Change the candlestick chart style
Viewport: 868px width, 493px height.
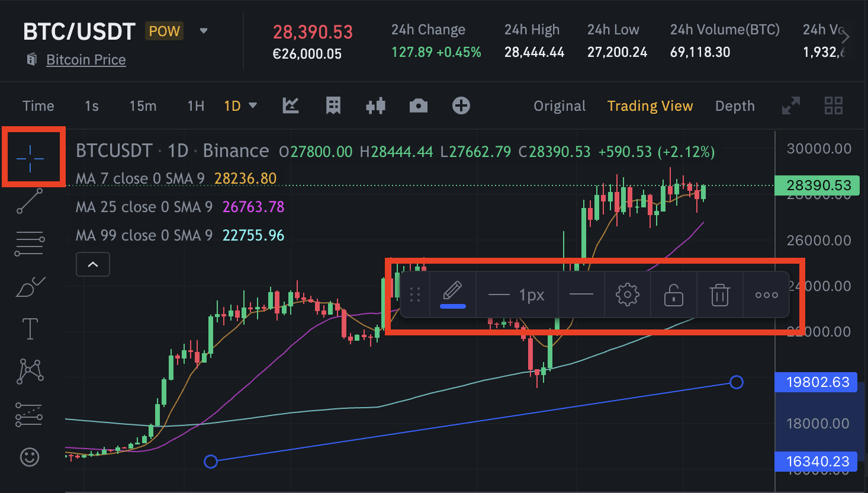coord(375,106)
